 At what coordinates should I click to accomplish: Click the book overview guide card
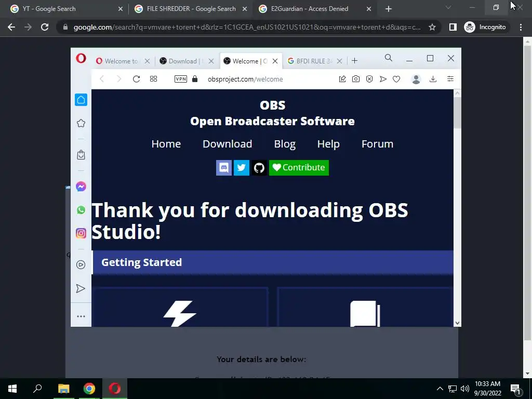[365, 308]
